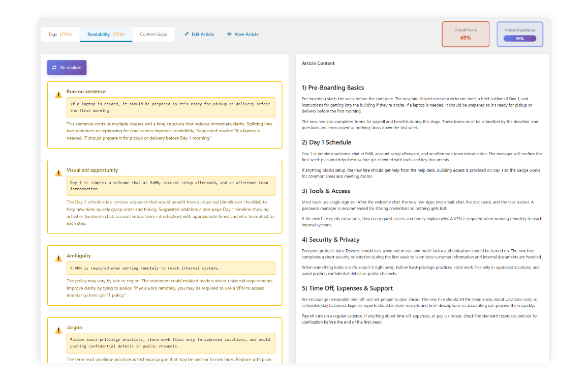Image resolution: width=588 pixels, height=380 pixels.
Task: Switch to the Tags tab
Action: pyautogui.click(x=60, y=34)
